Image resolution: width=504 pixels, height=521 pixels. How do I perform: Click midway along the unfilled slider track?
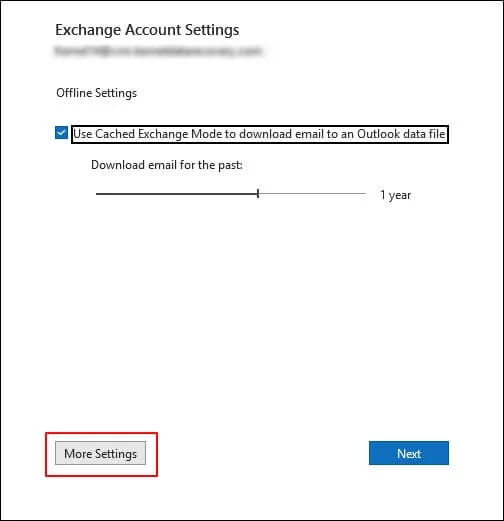coord(313,193)
